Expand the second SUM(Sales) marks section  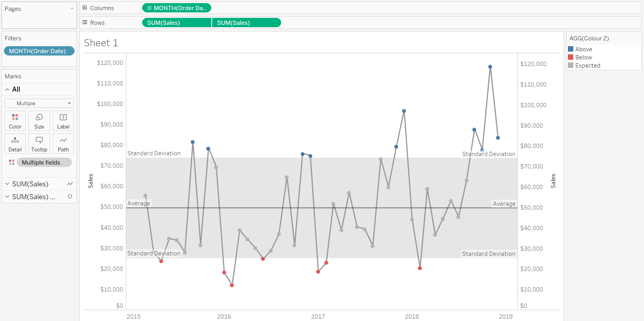(7, 197)
